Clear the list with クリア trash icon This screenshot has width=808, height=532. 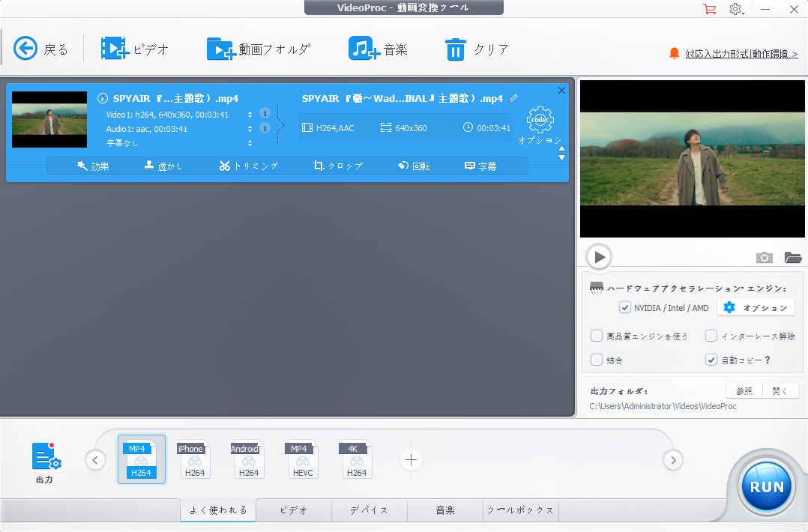pos(456,49)
